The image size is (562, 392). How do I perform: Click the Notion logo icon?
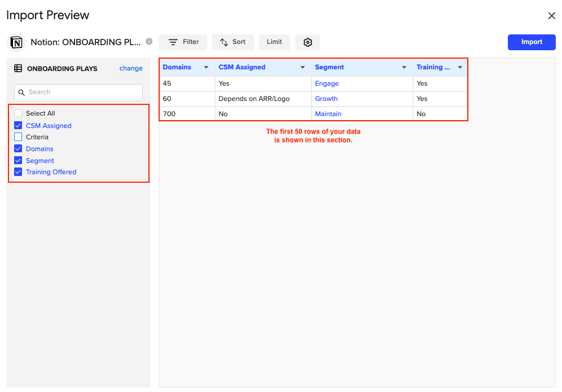pyautogui.click(x=17, y=42)
